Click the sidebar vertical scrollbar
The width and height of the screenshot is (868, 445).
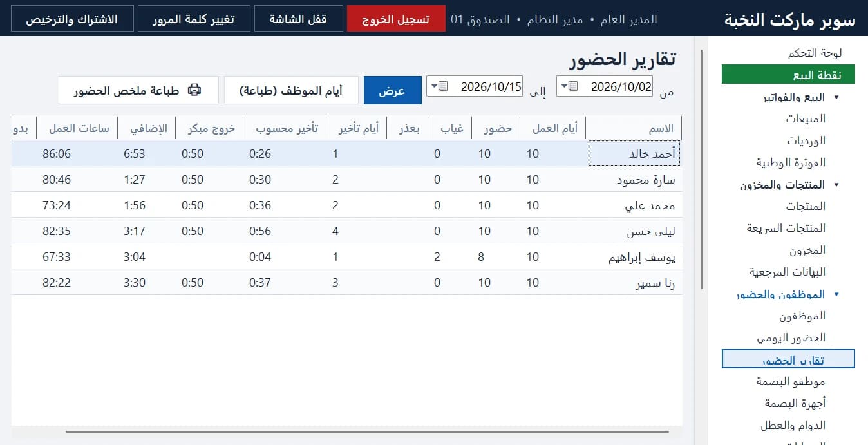tap(701, 169)
